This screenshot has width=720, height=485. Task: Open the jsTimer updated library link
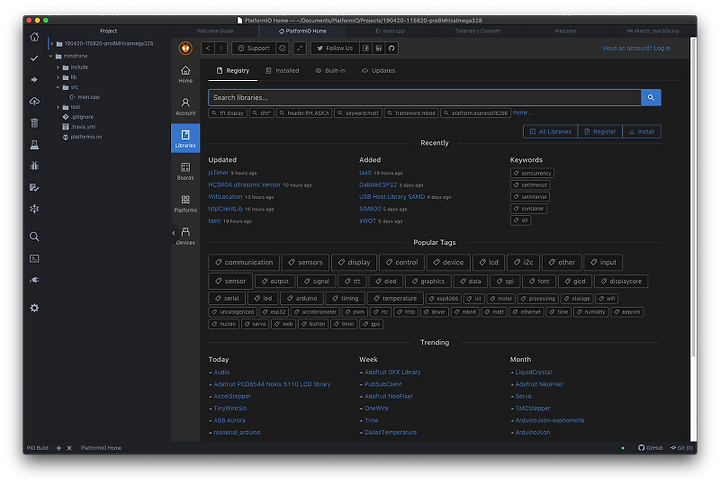tap(218, 173)
